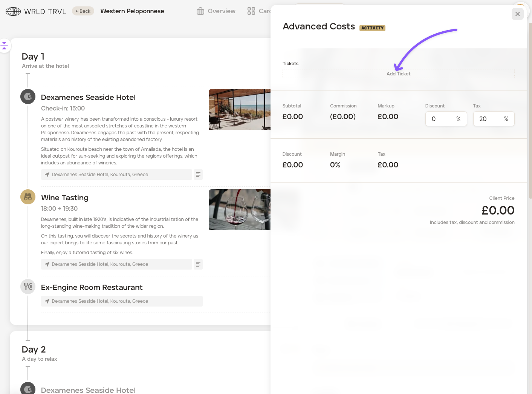Click Add Ticket in Tickets section
532x394 pixels.
[x=398, y=74]
